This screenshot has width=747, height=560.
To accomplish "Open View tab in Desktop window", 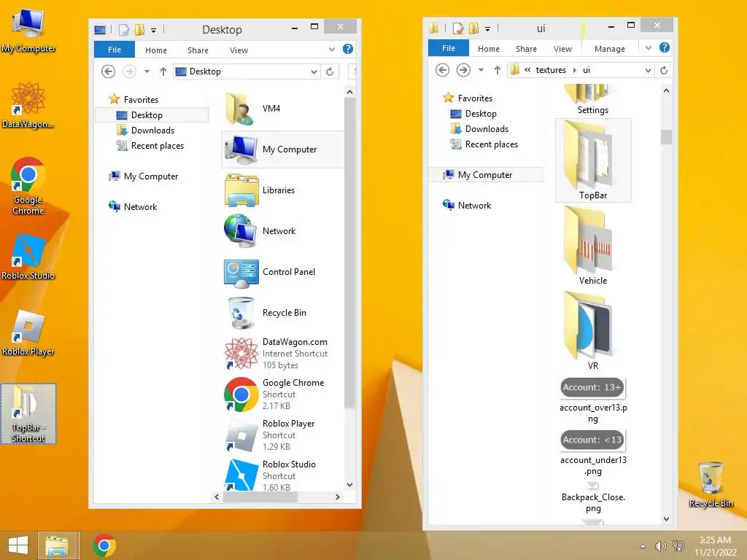I will [239, 50].
